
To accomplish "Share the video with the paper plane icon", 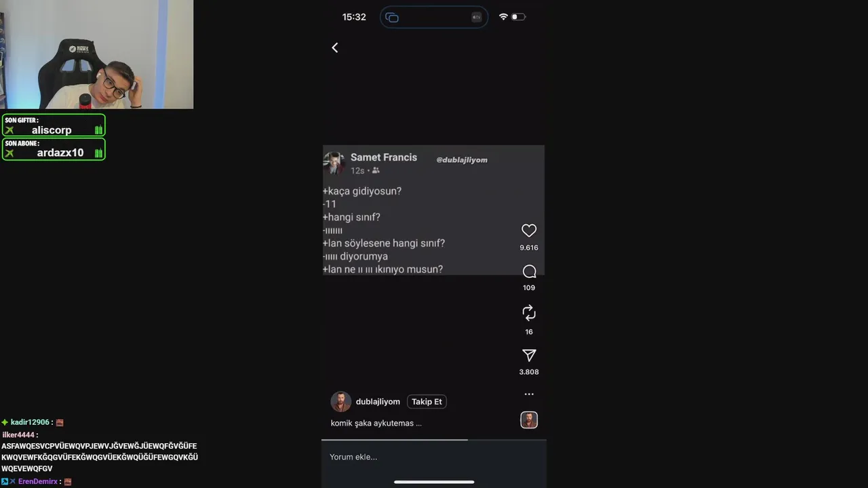I will pos(529,355).
